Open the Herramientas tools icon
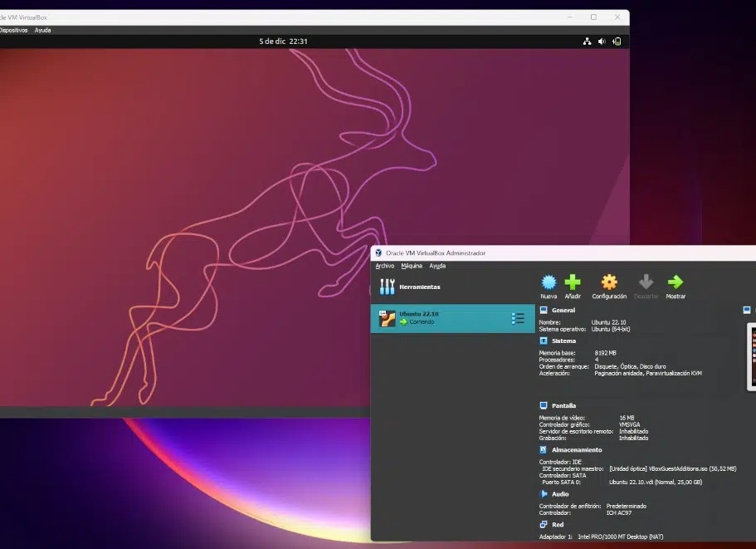756x549 pixels. coord(387,287)
